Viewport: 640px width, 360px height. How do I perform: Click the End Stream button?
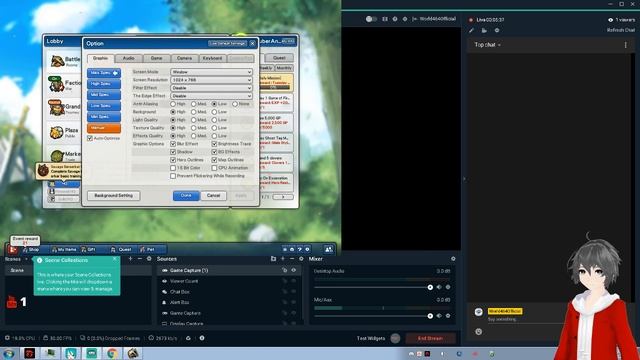431,338
